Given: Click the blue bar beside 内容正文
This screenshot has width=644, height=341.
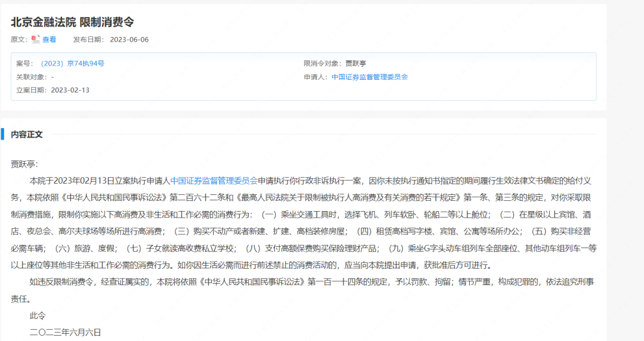Looking at the screenshot, I should pyautogui.click(x=3, y=134).
